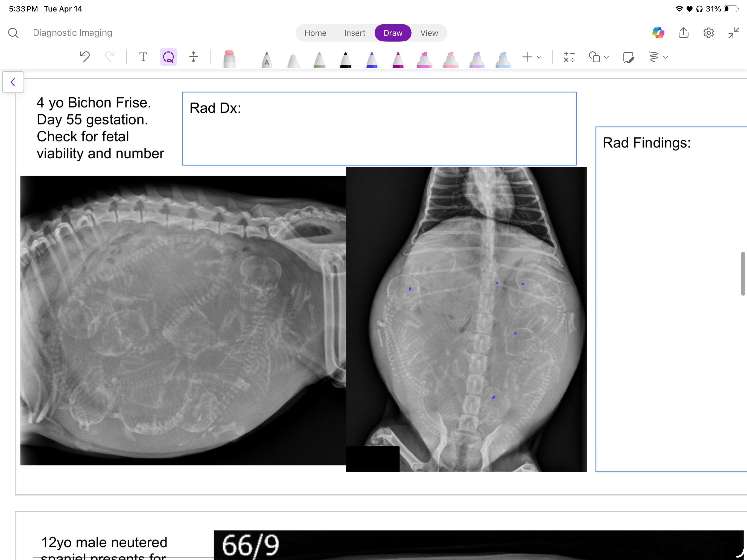Select the Redo icon

tap(110, 57)
